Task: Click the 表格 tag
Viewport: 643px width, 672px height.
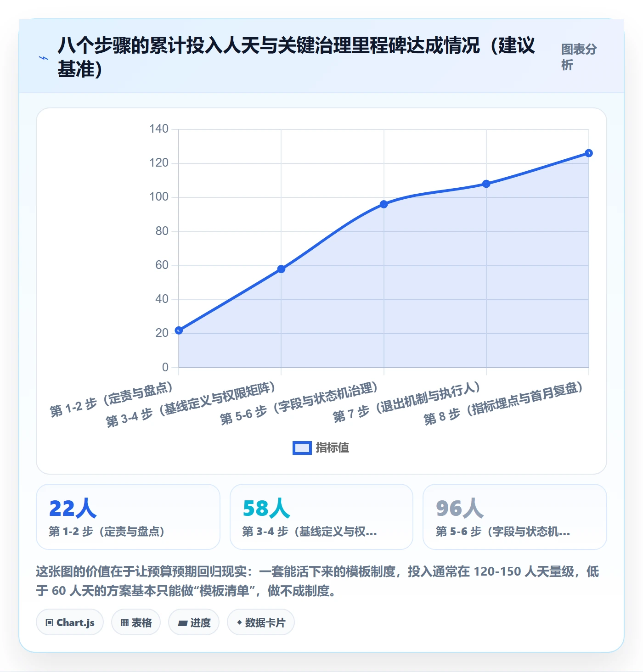Action: pyautogui.click(x=136, y=622)
